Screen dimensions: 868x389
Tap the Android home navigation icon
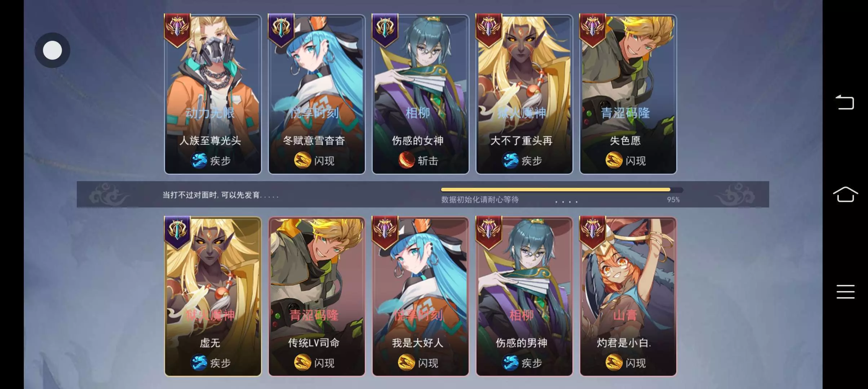coord(845,194)
